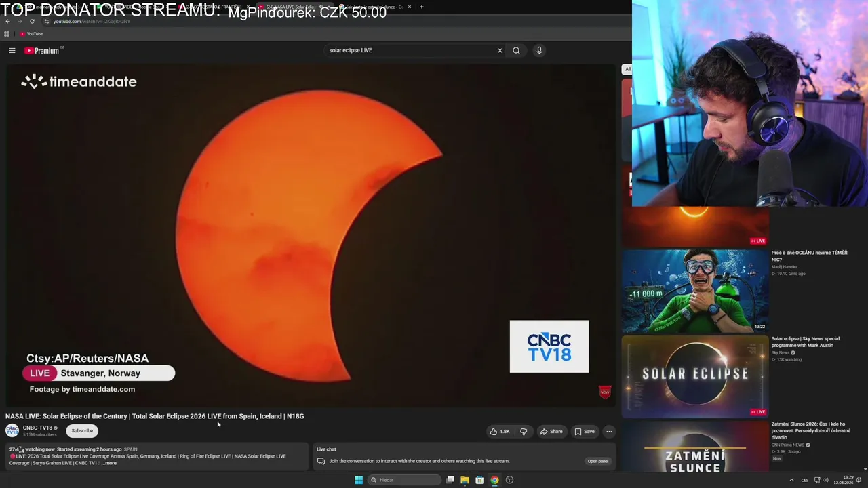Expand the description with ...more
This screenshot has width=868, height=488.
tap(109, 463)
